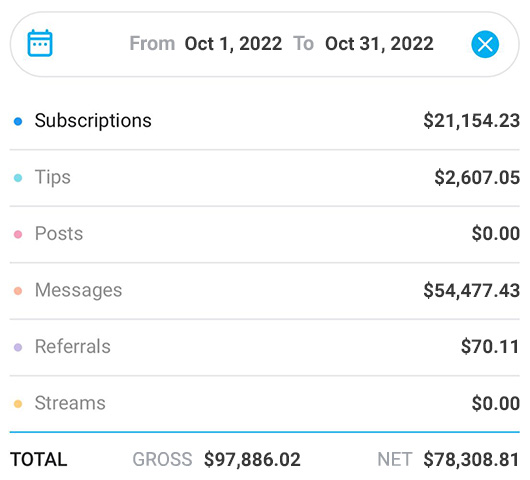The height and width of the screenshot is (480, 530).
Task: Click the Streams yellow dot indicator
Action: 18,404
